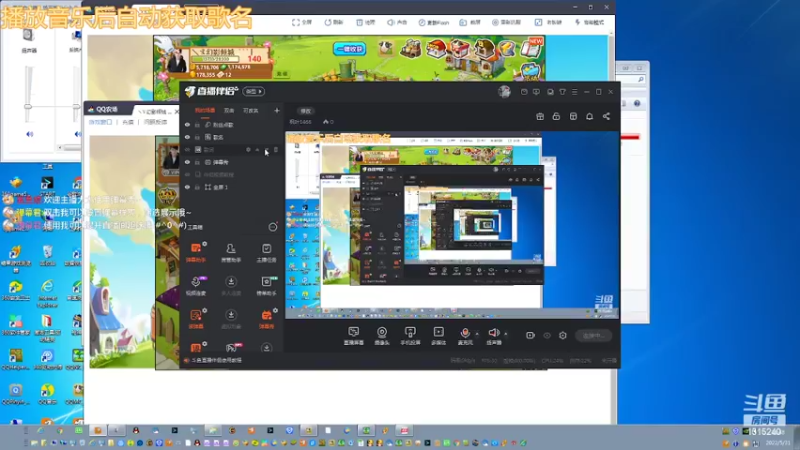Start recording with the record icon

click(x=530, y=335)
